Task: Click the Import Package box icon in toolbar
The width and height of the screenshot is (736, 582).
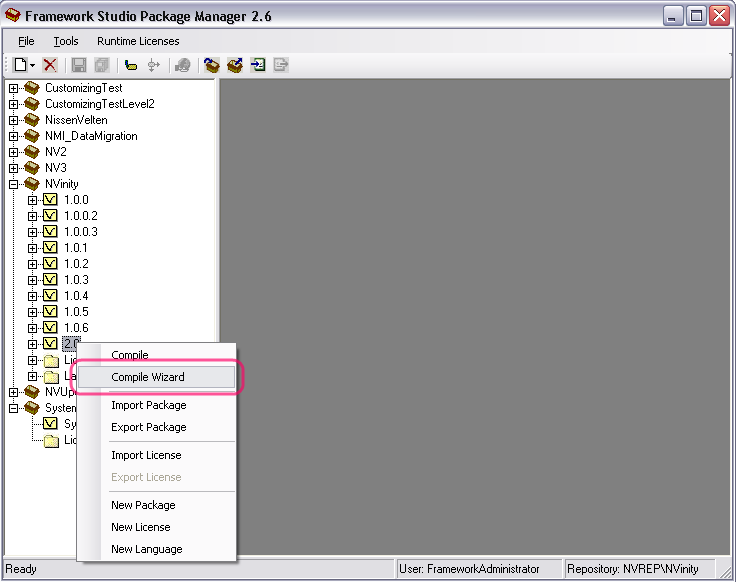Action: point(212,65)
